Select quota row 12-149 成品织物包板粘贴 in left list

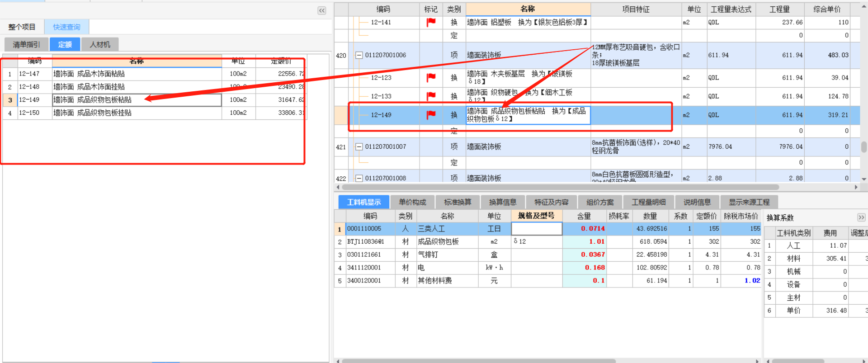[155, 100]
